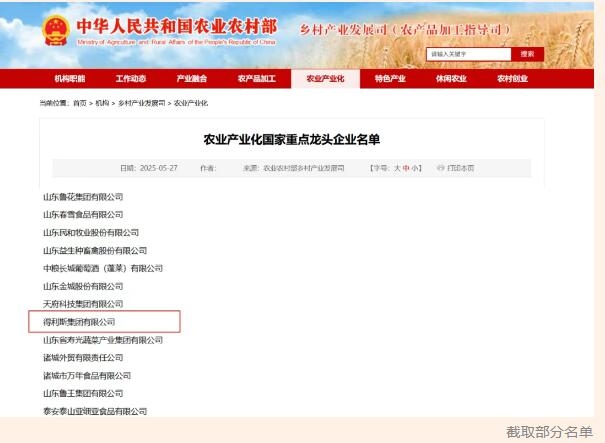
Task: Open the 工作动态 menu tab
Action: 131,79
